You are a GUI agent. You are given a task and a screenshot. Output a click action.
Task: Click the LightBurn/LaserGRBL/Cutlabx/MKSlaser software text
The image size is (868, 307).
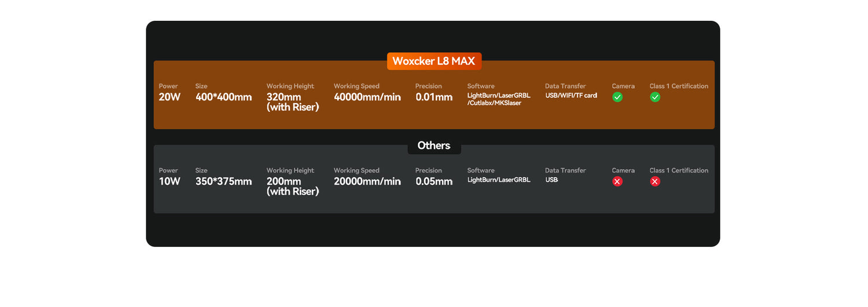pyautogui.click(x=498, y=98)
